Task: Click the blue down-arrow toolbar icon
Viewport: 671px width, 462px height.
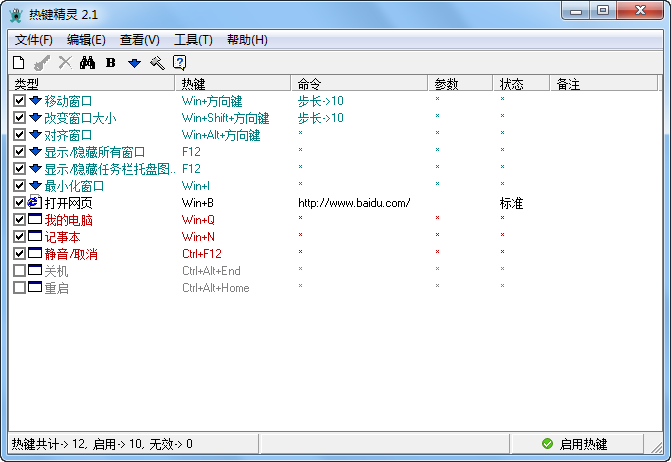Action: (x=134, y=63)
